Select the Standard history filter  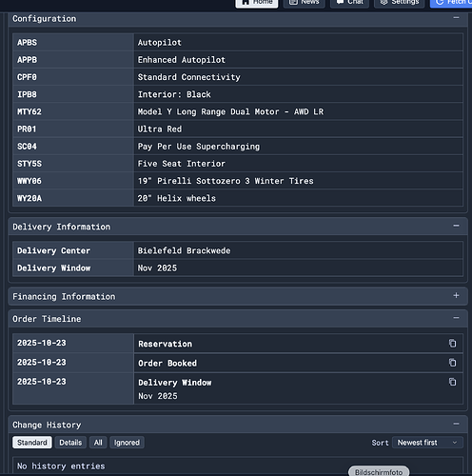pos(32,443)
